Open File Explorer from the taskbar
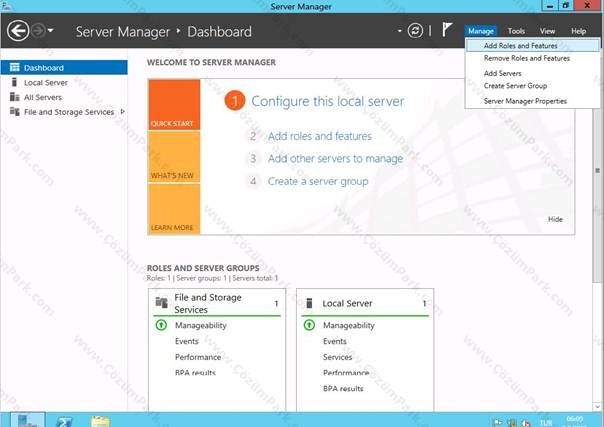Screen dimensions: 604x427 (100, 421)
